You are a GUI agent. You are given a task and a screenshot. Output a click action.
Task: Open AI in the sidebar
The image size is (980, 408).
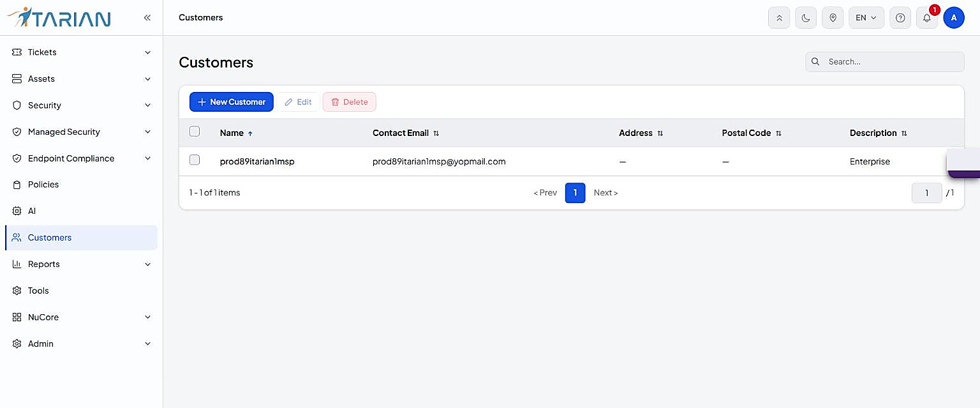[x=81, y=211]
